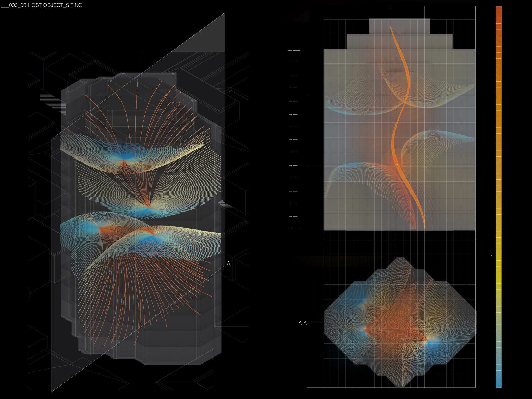Click the upper small white dot beside the color legend

[491, 256]
